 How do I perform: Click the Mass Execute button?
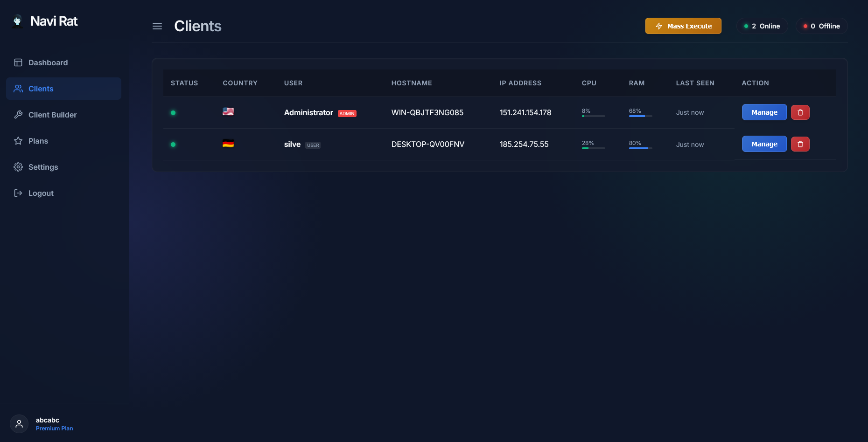(683, 26)
